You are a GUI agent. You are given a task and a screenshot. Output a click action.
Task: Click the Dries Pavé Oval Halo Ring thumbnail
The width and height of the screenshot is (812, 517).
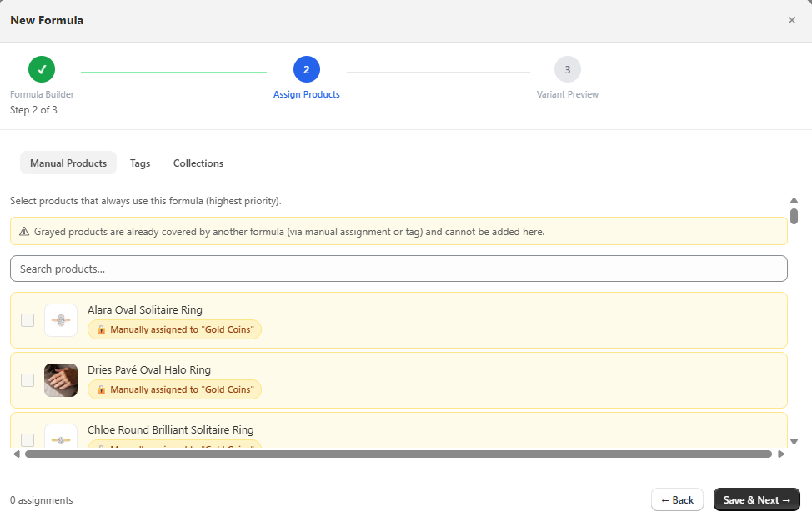(x=61, y=380)
